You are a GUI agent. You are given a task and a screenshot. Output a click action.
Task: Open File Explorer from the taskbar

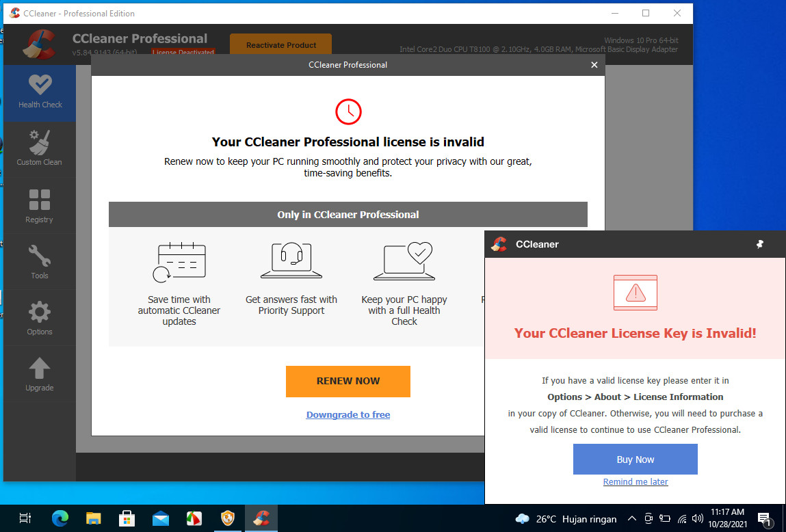93,518
